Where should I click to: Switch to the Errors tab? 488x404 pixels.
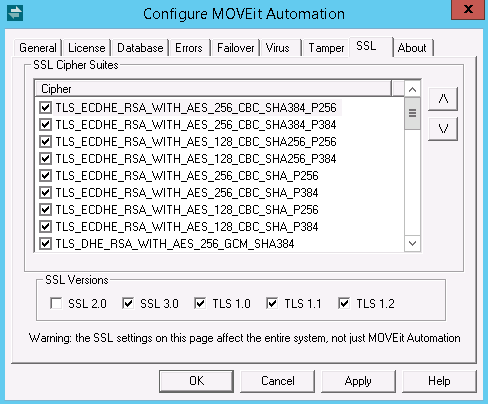189,48
